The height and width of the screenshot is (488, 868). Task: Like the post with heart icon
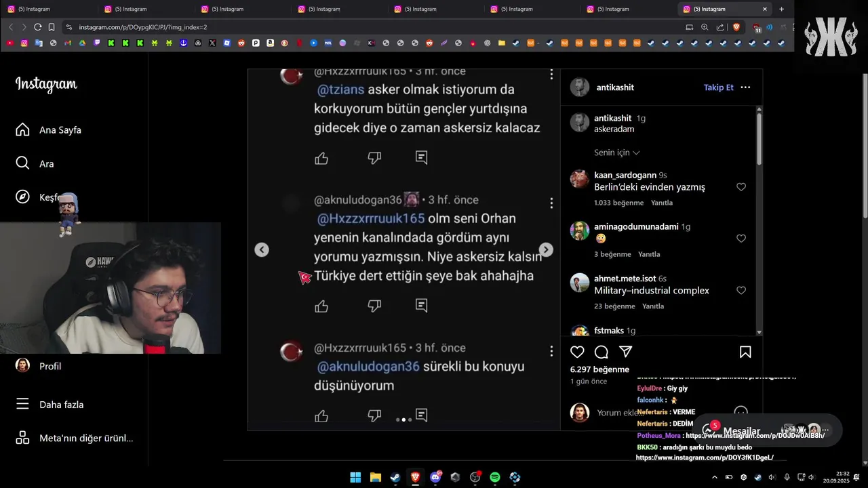pyautogui.click(x=577, y=352)
